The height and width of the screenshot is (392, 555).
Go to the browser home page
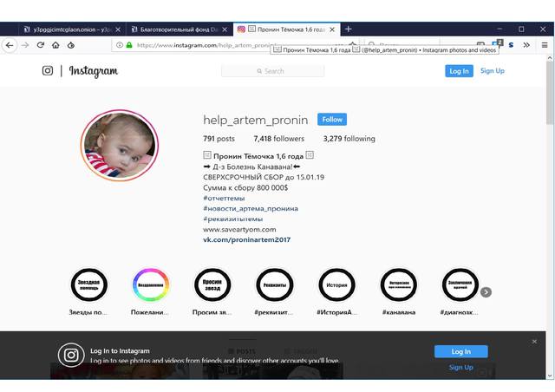pyautogui.click(x=55, y=45)
